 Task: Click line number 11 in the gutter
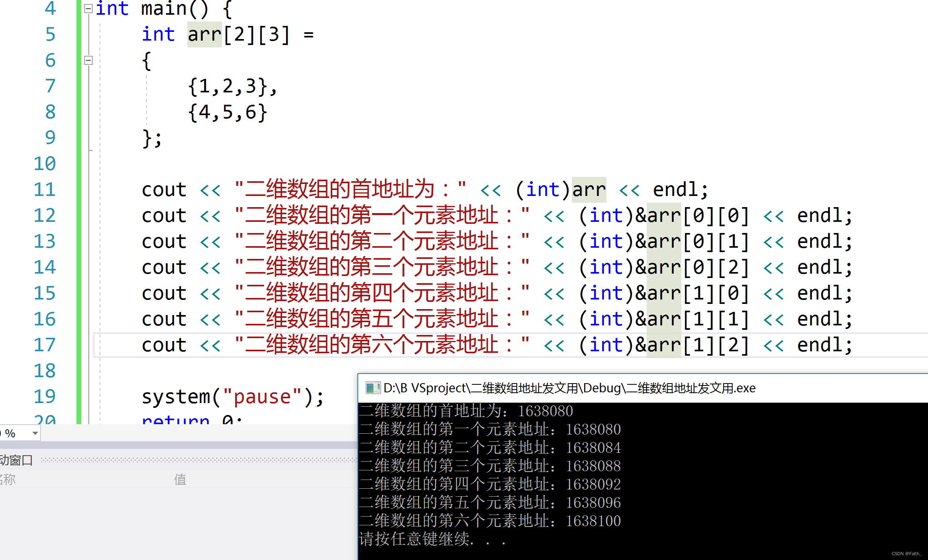(x=45, y=190)
